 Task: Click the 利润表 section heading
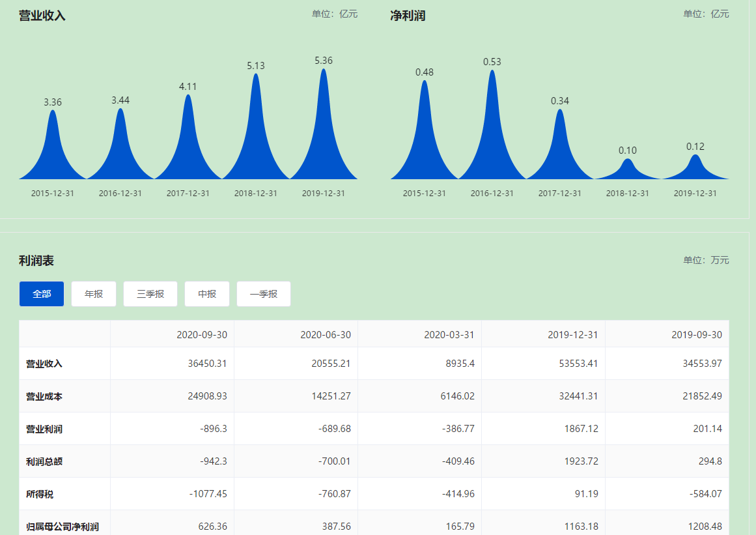click(36, 261)
